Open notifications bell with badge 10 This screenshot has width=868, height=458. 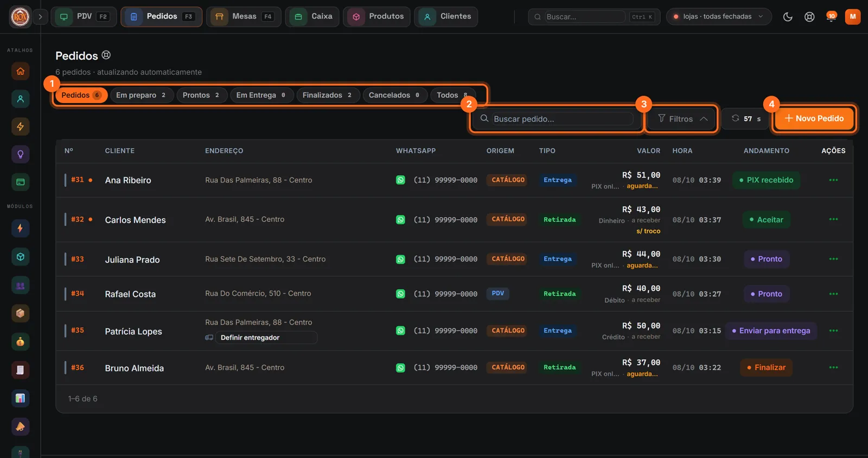click(831, 17)
